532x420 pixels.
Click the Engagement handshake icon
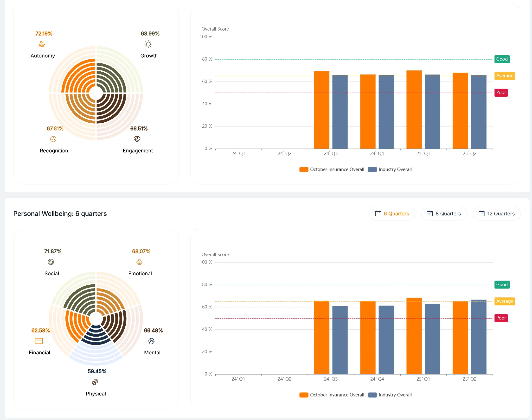pos(137,139)
